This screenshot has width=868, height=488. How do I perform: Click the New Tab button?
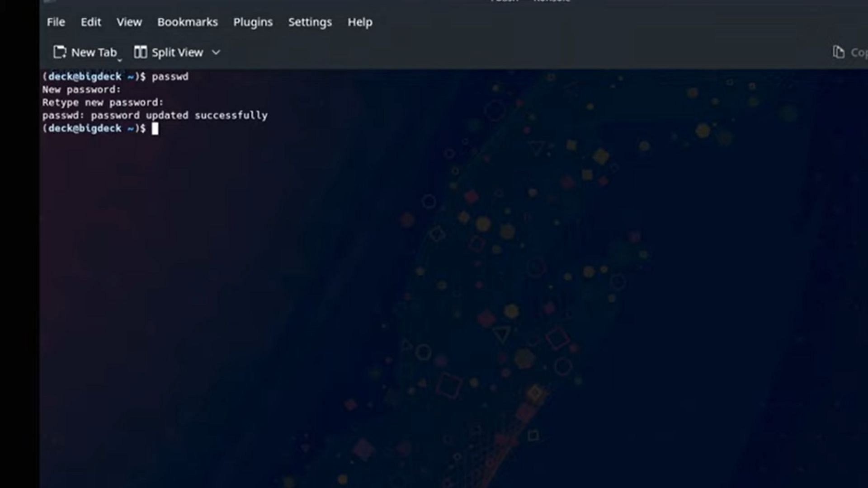pos(85,52)
